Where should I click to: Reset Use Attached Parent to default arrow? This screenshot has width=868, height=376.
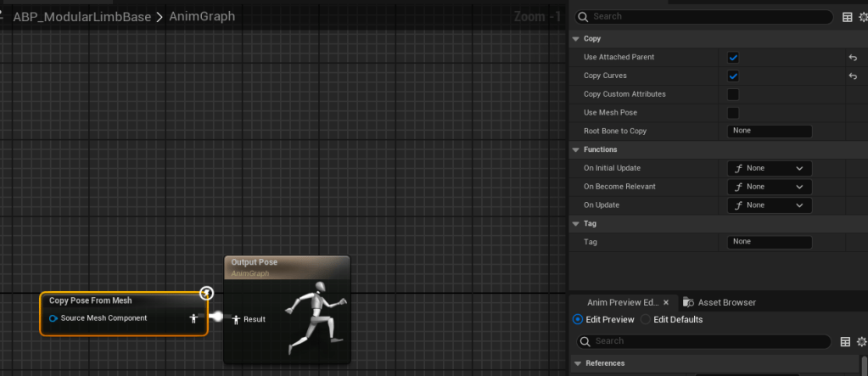coord(853,58)
